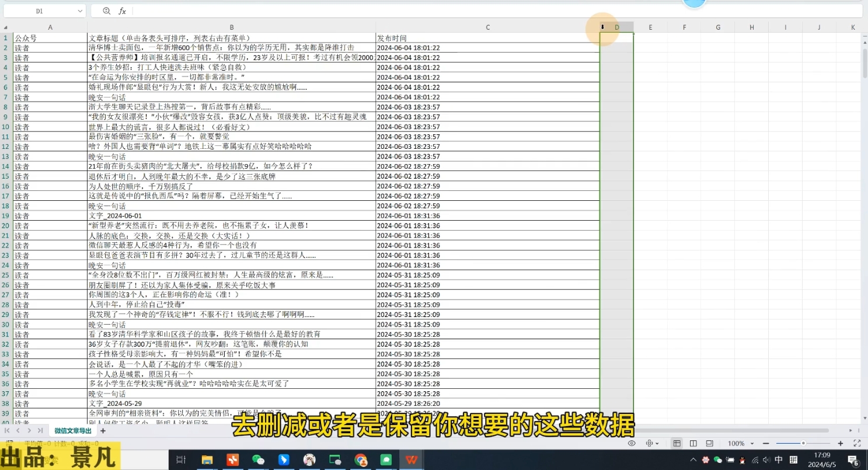
Task: Expand the hidden icons arrow in system tray
Action: coord(693,460)
